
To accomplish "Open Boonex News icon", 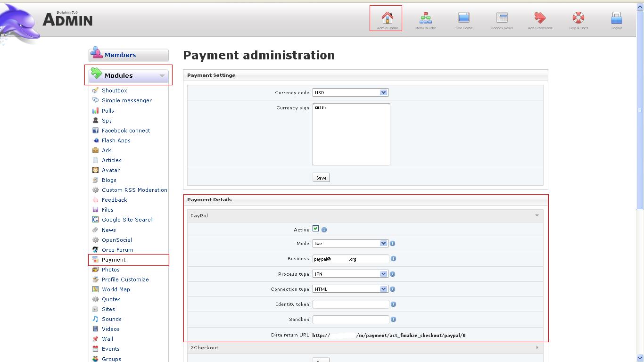I will pos(502,19).
